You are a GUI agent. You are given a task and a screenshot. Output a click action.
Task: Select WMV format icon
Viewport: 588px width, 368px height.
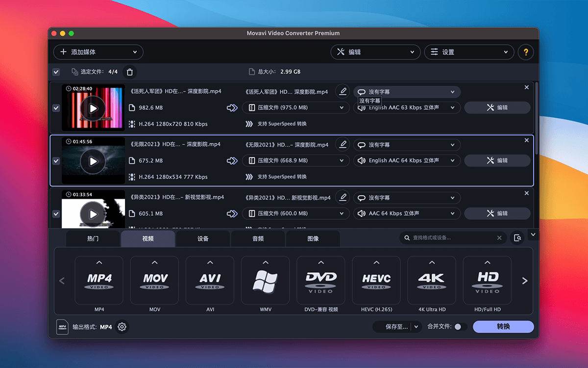265,280
